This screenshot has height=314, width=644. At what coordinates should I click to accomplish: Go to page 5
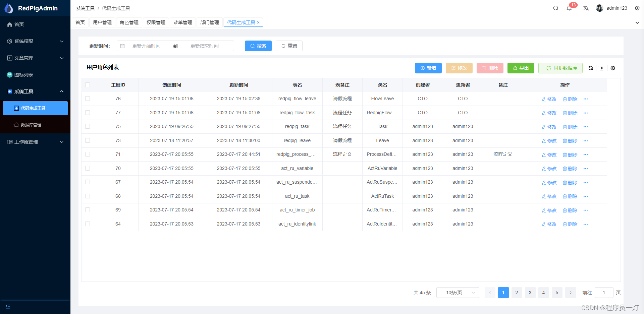557,293
